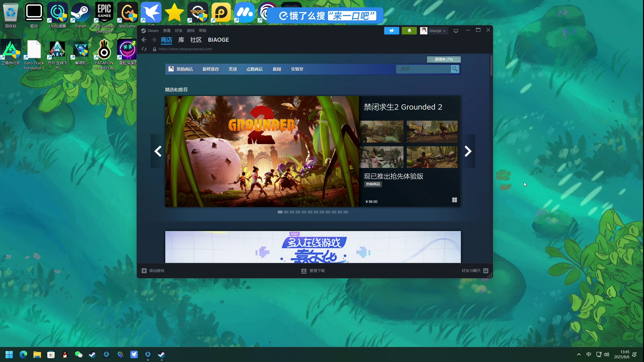644x362 pixels.
Task: Open the BIAOGE profile tab
Action: pyautogui.click(x=218, y=40)
